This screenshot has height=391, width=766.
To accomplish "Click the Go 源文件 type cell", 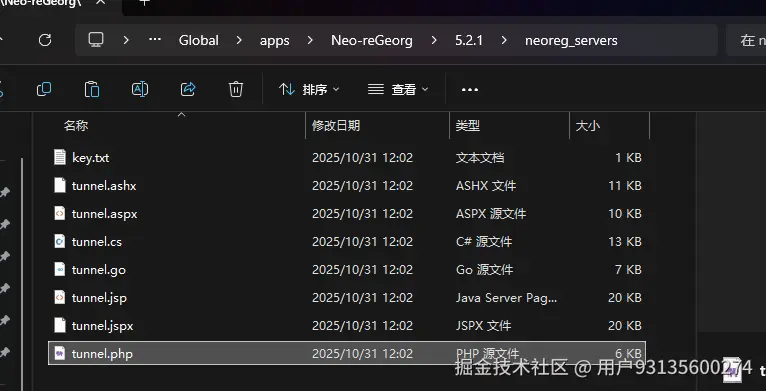I will pos(485,270).
